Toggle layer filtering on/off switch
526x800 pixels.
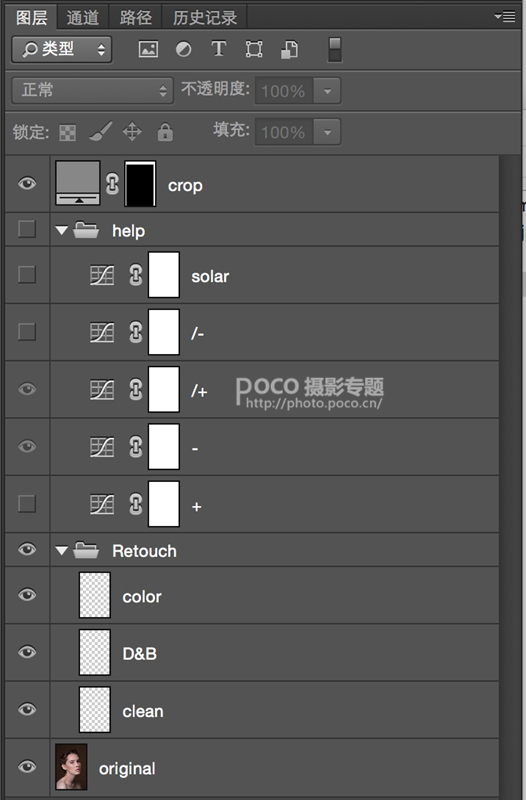(335, 49)
